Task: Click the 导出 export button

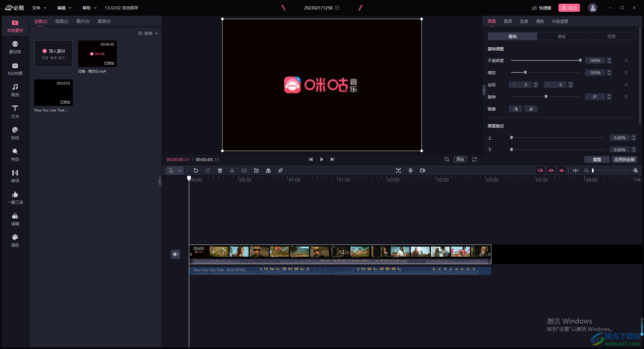Action: 569,8
